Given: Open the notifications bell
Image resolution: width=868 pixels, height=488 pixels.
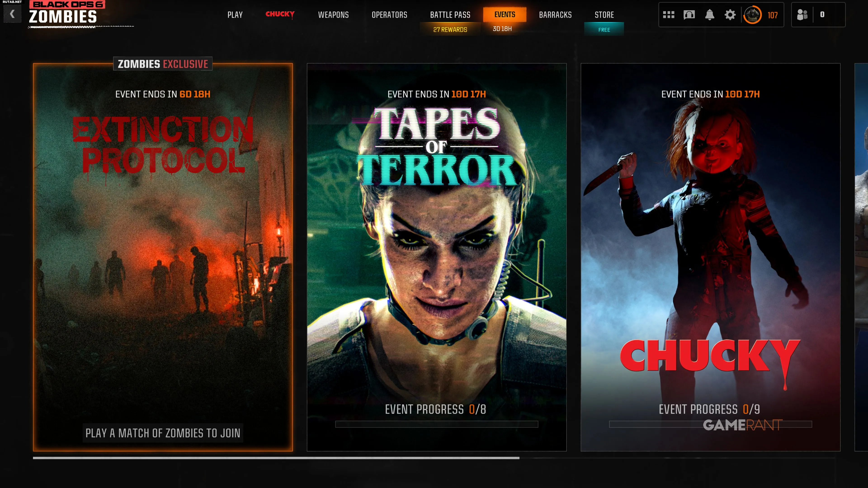Looking at the screenshot, I should click(x=710, y=15).
